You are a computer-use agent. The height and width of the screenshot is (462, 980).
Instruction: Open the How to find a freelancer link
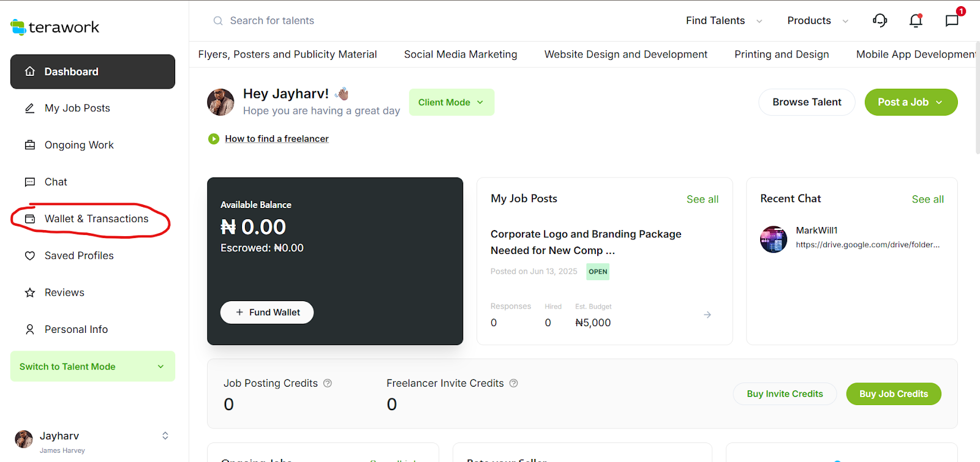coord(277,139)
